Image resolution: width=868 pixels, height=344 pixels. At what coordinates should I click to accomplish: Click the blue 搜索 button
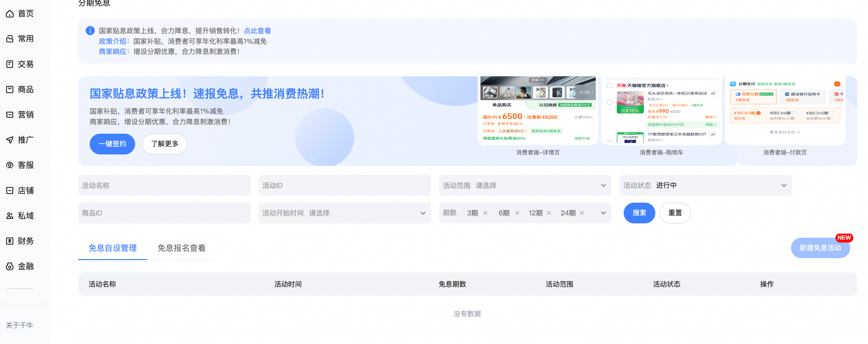(639, 213)
